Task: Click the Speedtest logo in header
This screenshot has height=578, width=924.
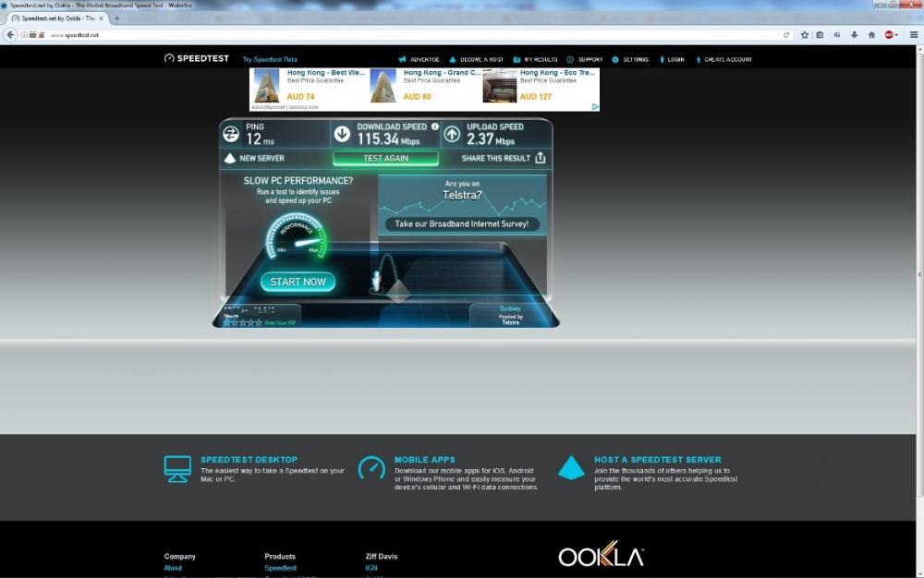Action: point(196,58)
